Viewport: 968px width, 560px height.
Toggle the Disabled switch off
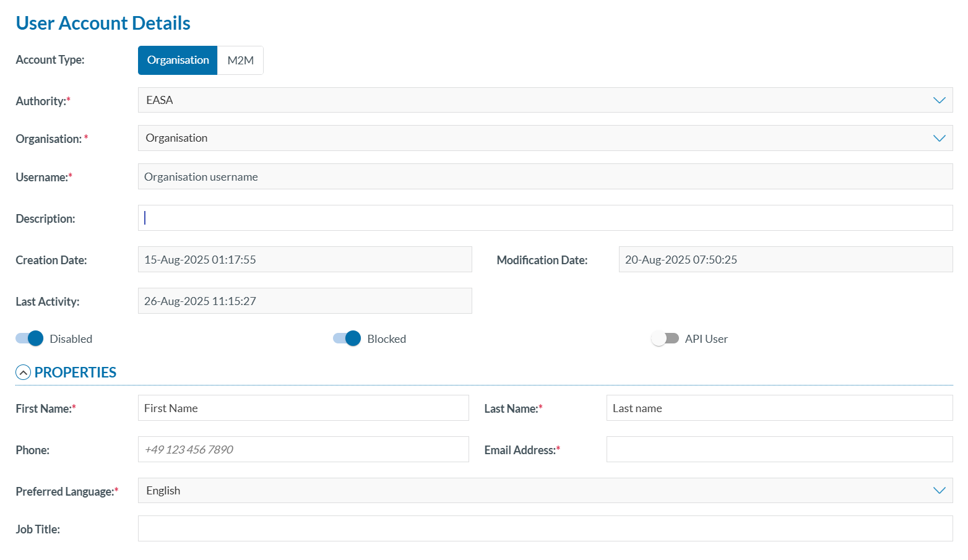click(x=30, y=338)
